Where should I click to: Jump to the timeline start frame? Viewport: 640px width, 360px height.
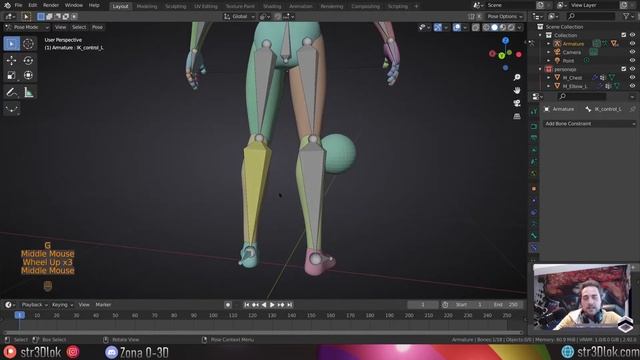(247, 305)
